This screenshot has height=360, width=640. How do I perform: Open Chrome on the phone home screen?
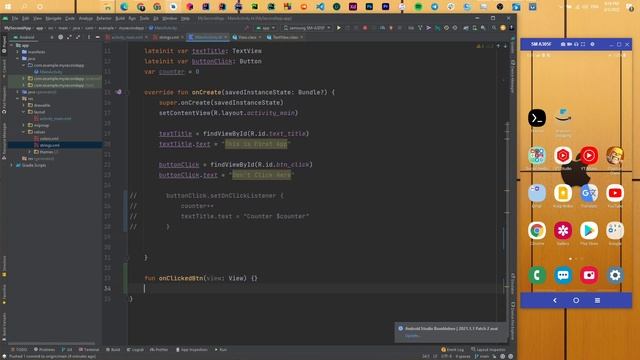click(x=537, y=231)
